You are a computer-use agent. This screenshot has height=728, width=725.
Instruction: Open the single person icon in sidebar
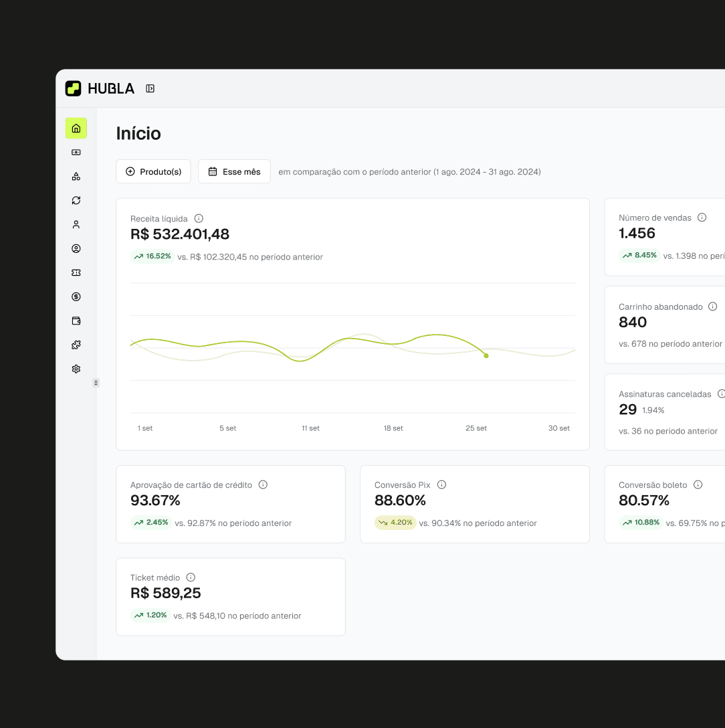[76, 225]
